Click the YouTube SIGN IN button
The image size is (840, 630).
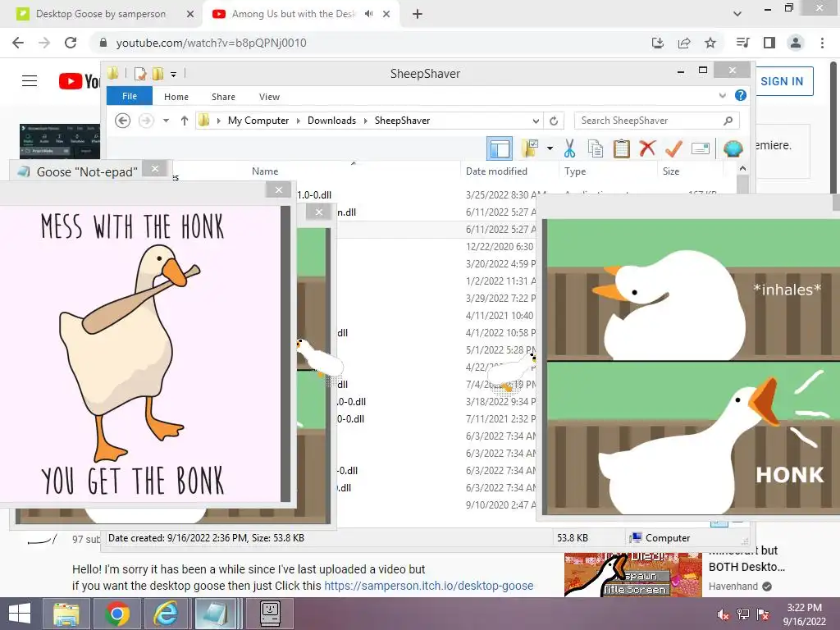782,81
